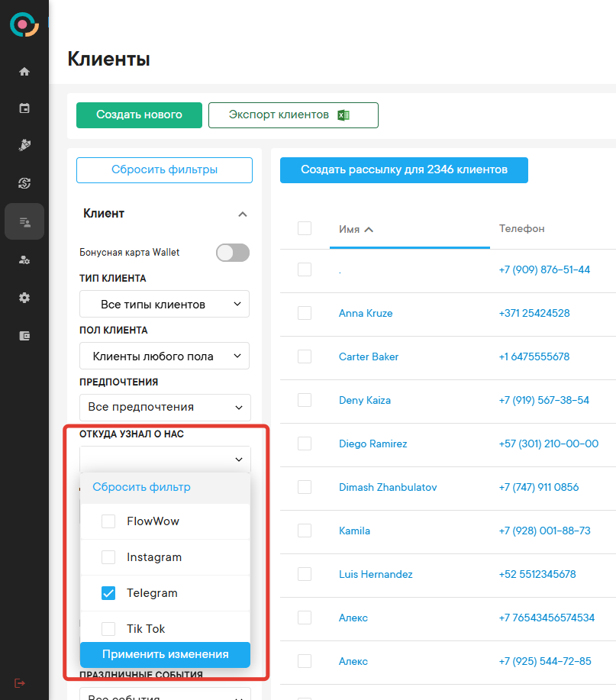Open client Luis Hernandez

tap(376, 574)
